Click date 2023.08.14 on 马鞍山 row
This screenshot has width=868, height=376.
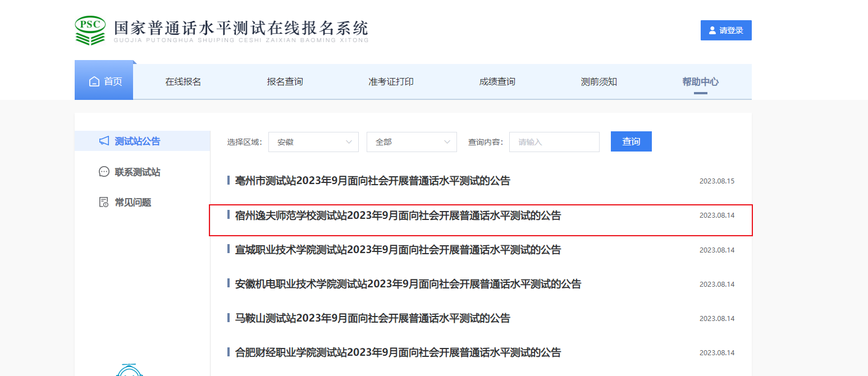(717, 319)
